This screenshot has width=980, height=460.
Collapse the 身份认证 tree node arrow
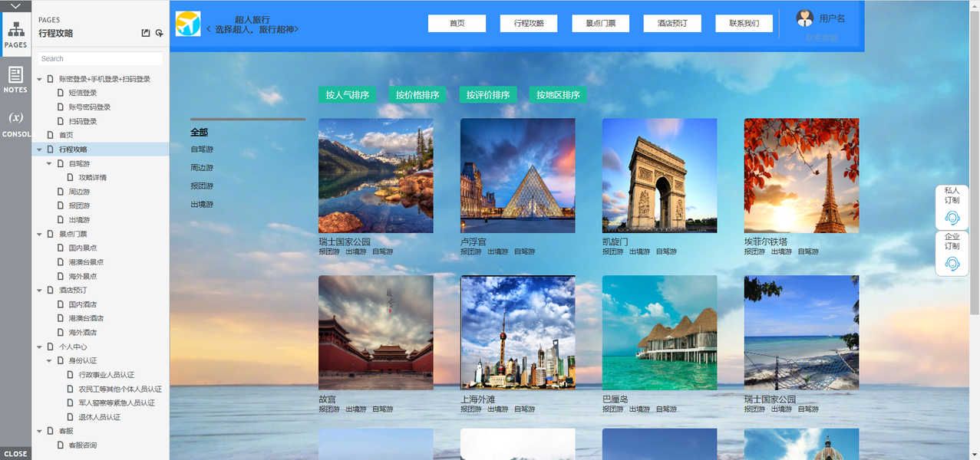(x=49, y=360)
